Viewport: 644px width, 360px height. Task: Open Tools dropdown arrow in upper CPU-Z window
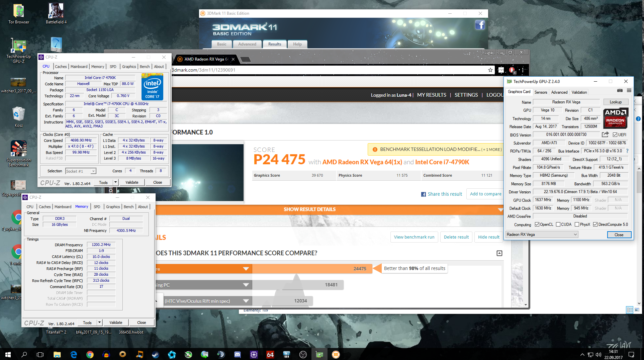click(115, 182)
